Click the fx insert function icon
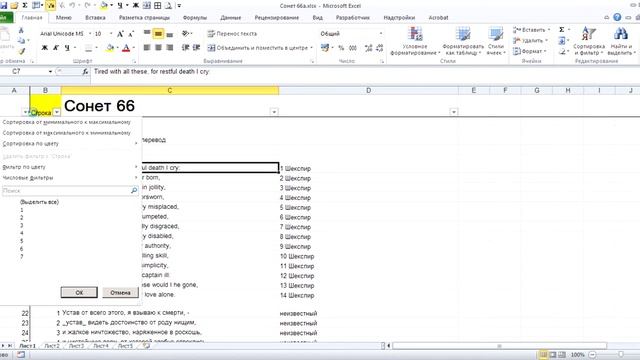Screen dimensions: 640x360 (85, 71)
